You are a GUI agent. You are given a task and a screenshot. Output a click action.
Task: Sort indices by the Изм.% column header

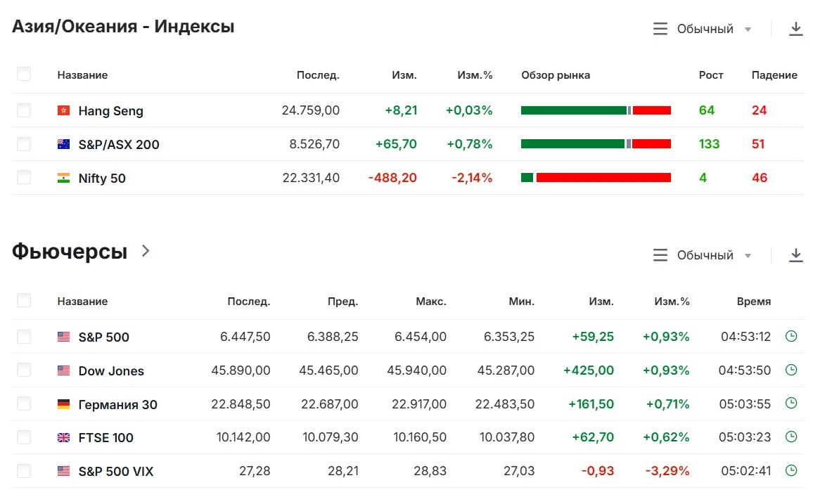click(475, 75)
